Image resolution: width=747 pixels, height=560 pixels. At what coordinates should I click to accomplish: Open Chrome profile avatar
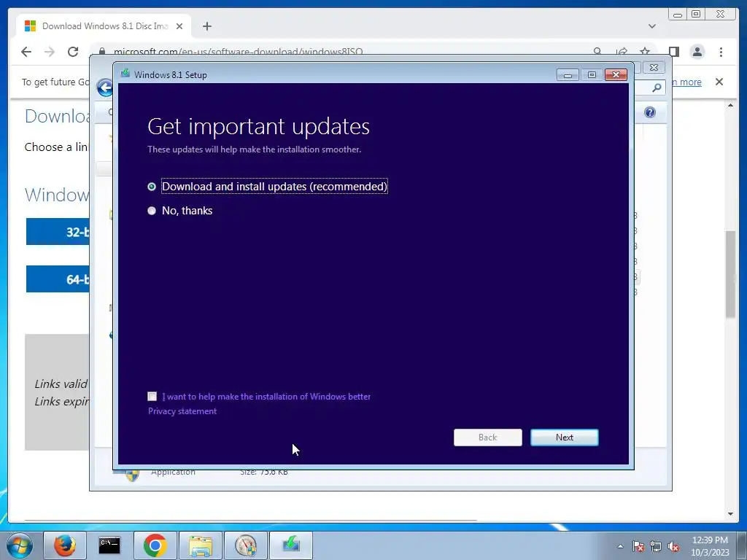[x=697, y=52]
